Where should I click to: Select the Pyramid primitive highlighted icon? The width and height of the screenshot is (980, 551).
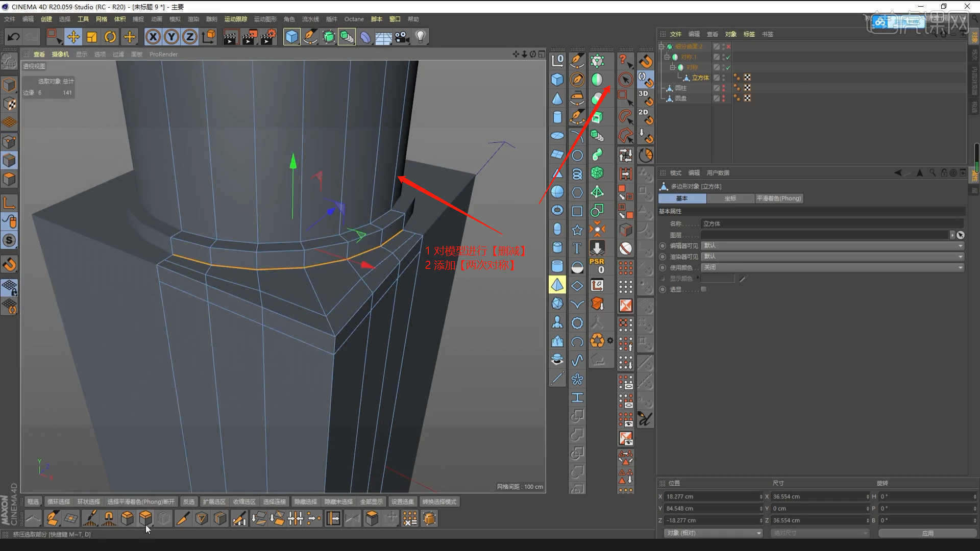pos(557,285)
